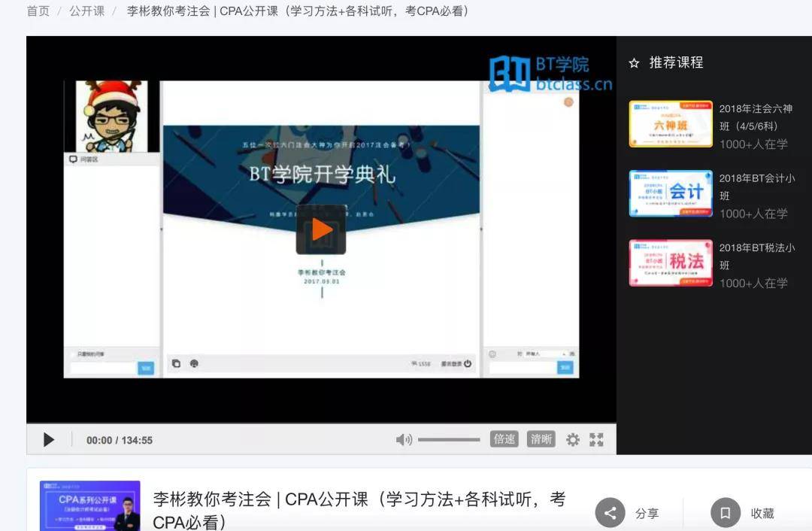Click the right chat input field in the video
This screenshot has height=531, width=812.
[523, 368]
